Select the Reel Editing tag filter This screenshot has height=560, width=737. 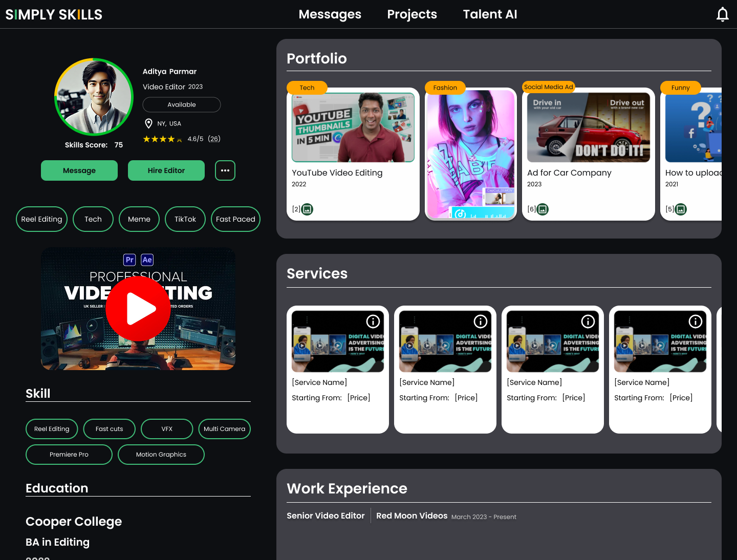(x=41, y=219)
